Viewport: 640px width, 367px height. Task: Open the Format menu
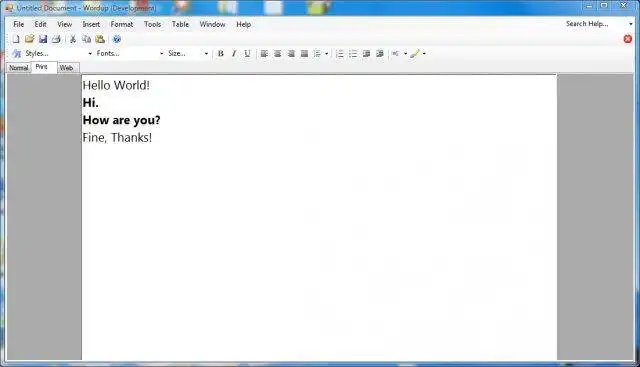[x=122, y=24]
